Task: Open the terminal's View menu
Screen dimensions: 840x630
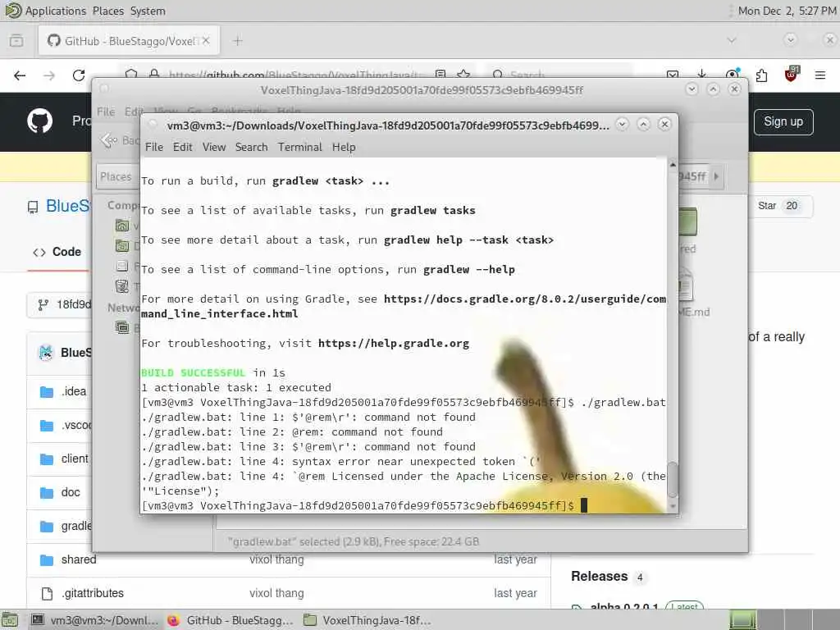Action: (x=214, y=147)
